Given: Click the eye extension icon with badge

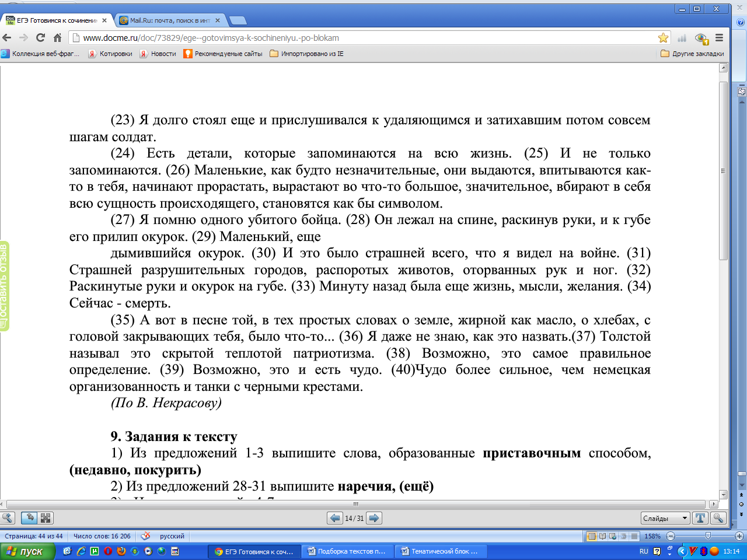Looking at the screenshot, I should click(x=701, y=38).
